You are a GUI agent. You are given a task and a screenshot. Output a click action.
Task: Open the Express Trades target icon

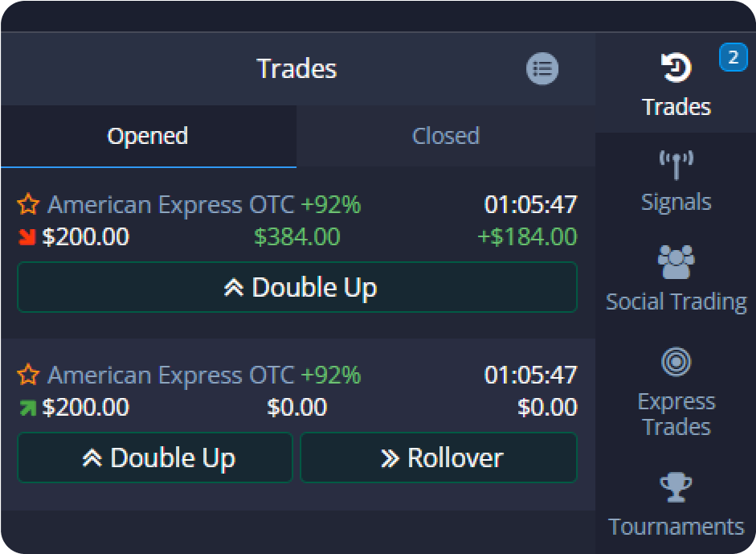click(x=676, y=362)
